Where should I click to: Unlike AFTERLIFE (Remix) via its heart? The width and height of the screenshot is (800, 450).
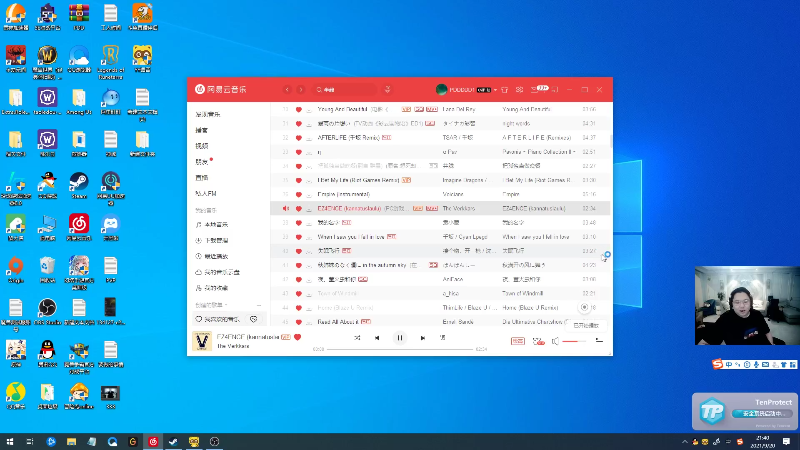tap(299, 138)
